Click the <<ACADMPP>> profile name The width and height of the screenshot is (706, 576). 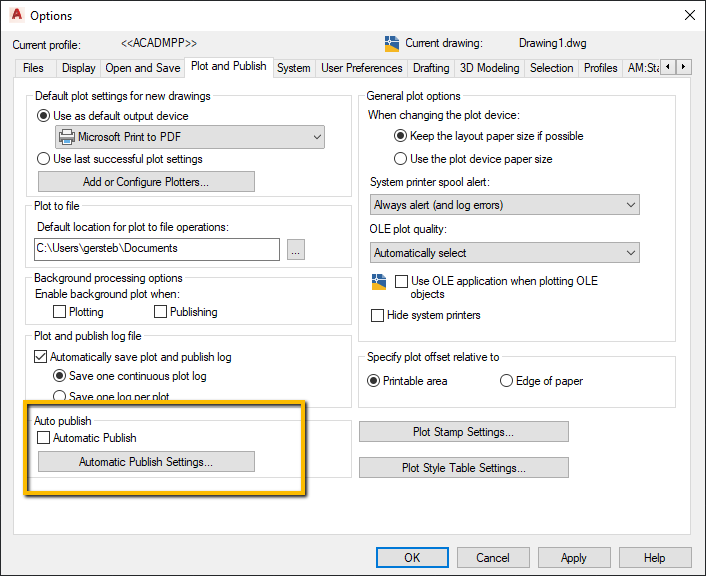tap(159, 43)
